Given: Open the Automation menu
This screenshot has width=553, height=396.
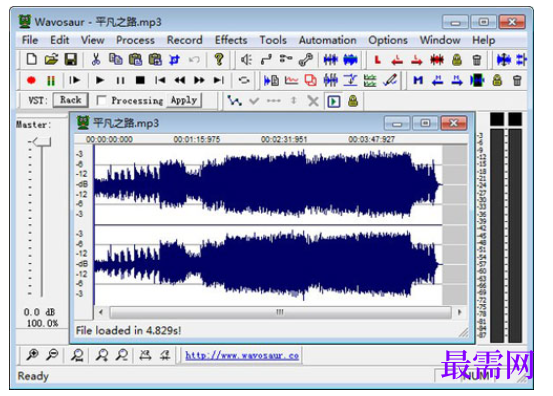Looking at the screenshot, I should [328, 40].
